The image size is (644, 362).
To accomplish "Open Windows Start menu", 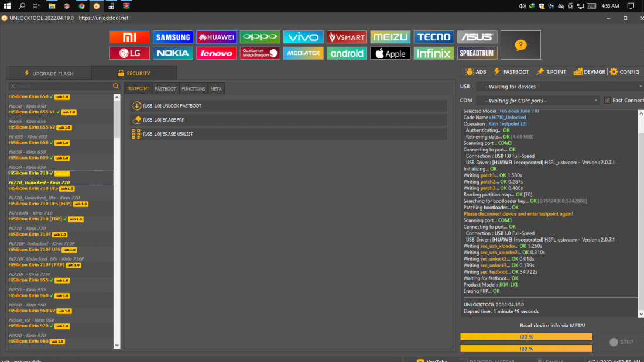I will (7, 6).
